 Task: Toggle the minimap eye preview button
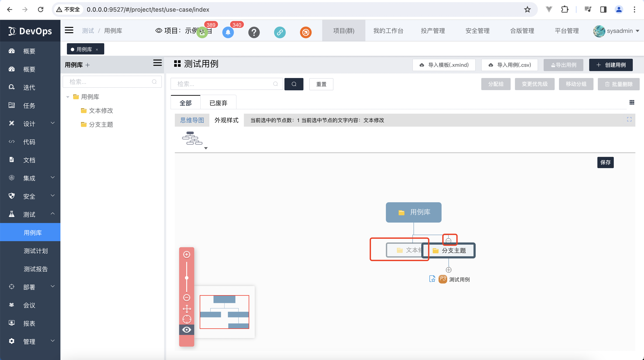186,330
